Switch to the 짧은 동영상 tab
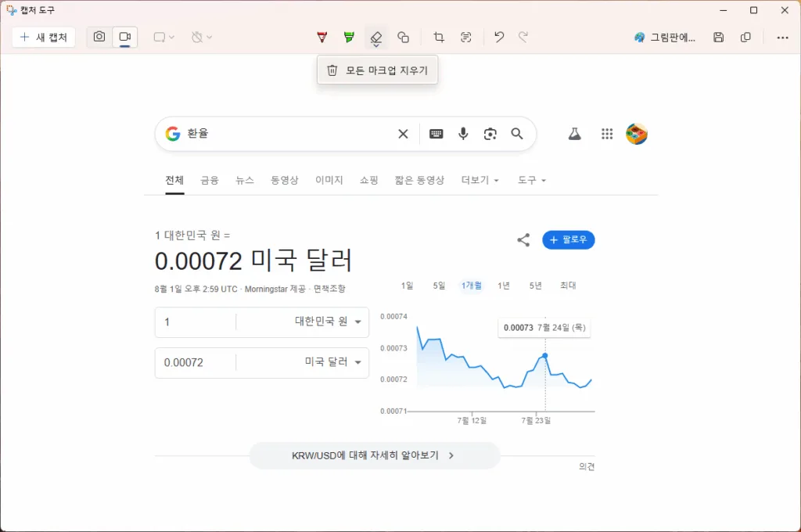 pyautogui.click(x=419, y=180)
